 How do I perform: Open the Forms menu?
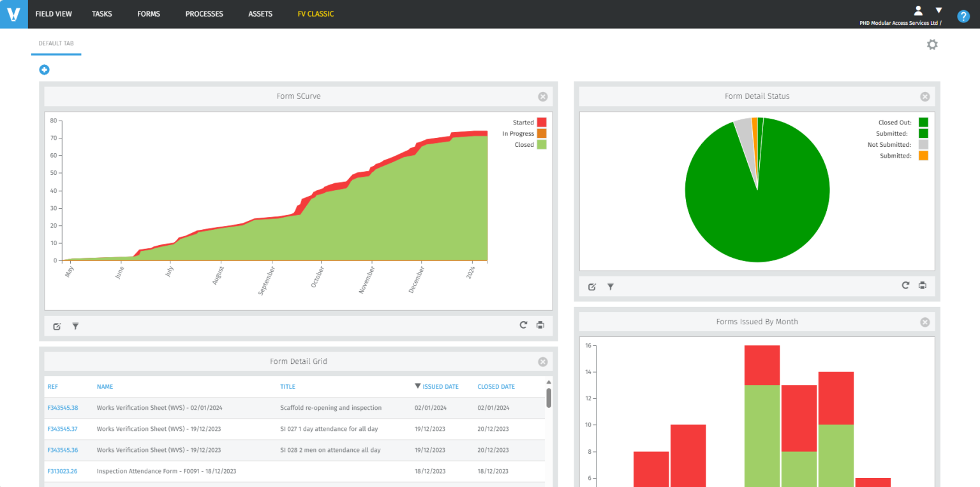149,14
